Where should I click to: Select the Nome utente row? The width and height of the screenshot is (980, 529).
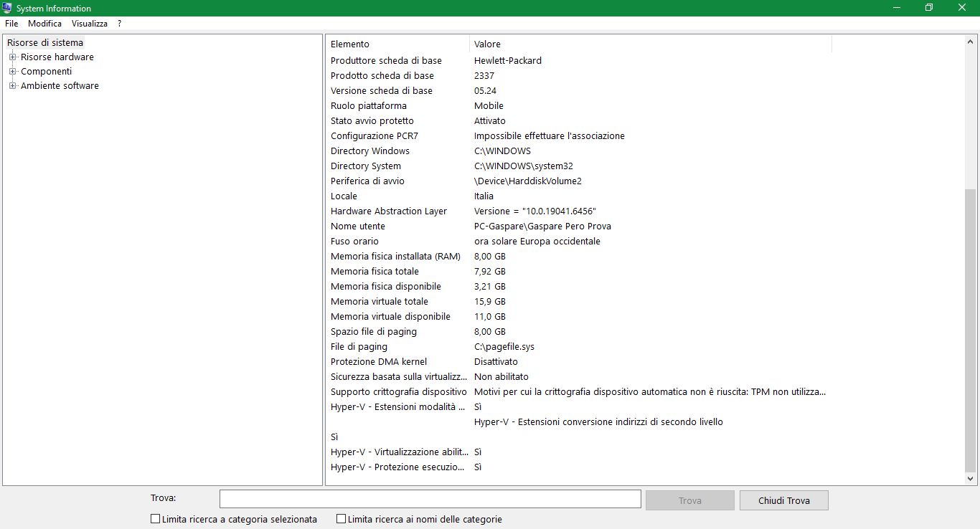578,226
